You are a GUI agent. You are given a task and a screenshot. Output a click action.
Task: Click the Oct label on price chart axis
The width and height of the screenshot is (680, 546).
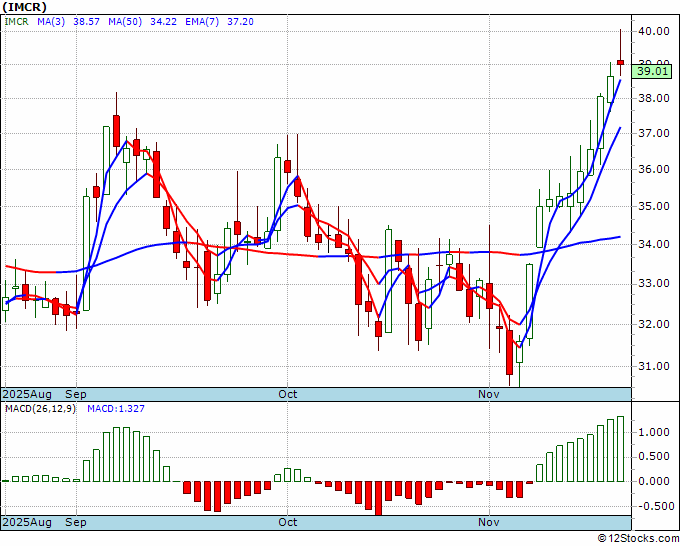[288, 394]
